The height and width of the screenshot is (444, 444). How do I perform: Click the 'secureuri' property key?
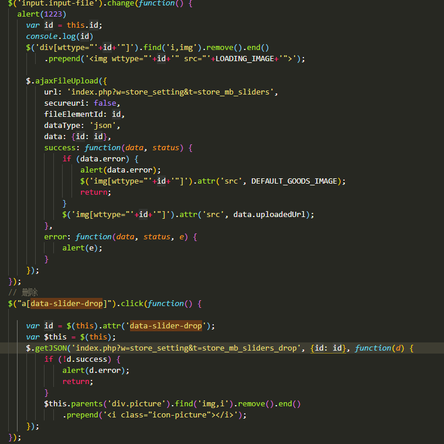[64, 103]
